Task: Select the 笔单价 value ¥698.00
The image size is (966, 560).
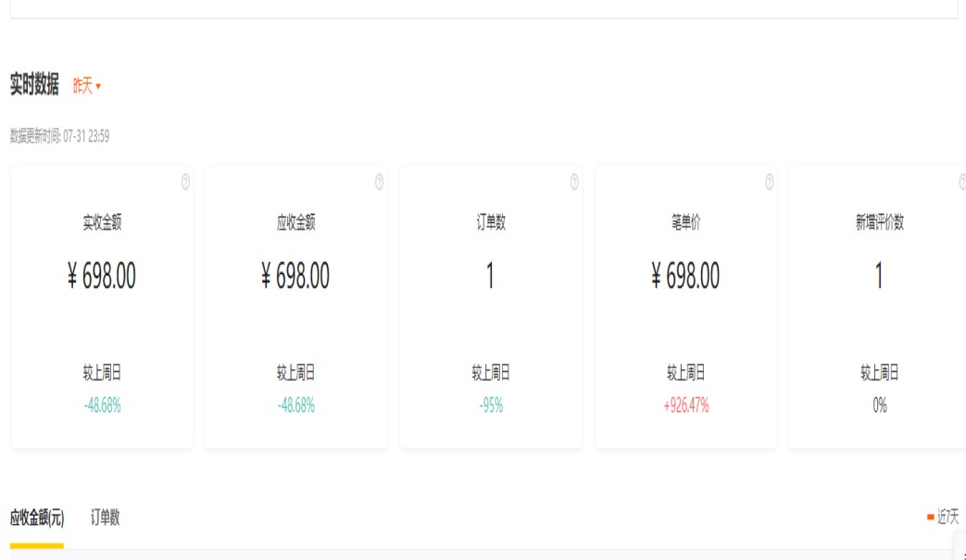Action: pyautogui.click(x=685, y=276)
